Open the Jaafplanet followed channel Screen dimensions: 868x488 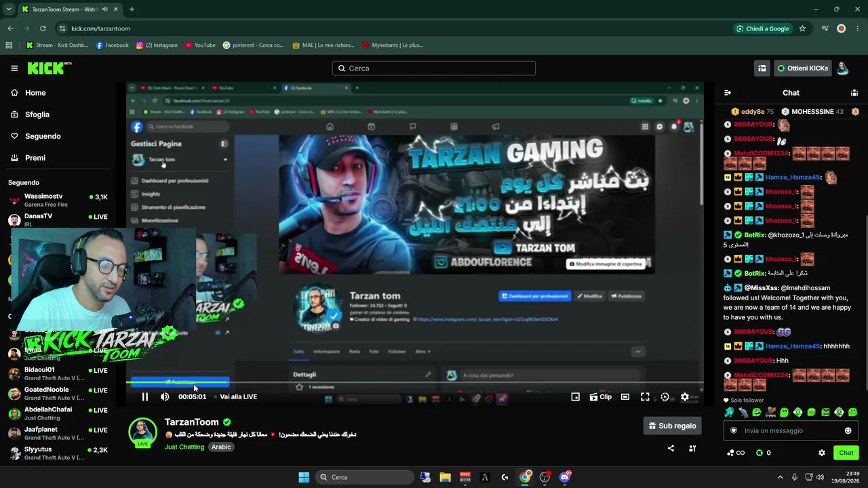58,433
